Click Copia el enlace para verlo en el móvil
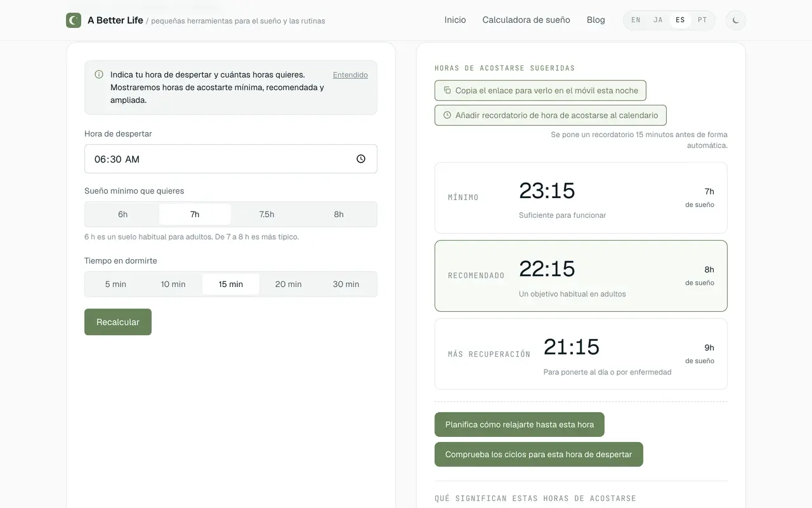The height and width of the screenshot is (508, 812). click(540, 90)
